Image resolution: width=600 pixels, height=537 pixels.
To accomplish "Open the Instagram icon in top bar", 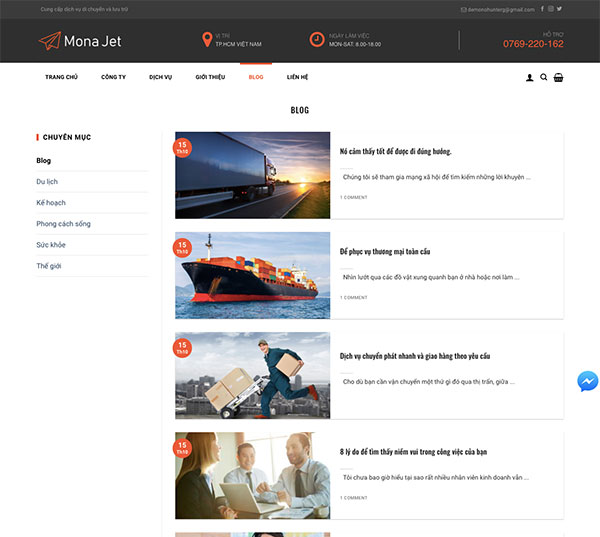I will 551,9.
